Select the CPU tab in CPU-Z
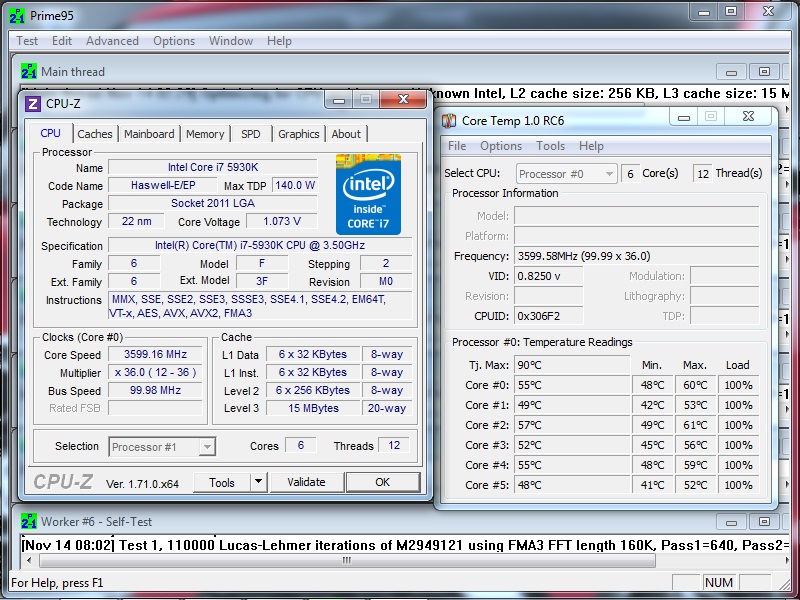 point(51,133)
